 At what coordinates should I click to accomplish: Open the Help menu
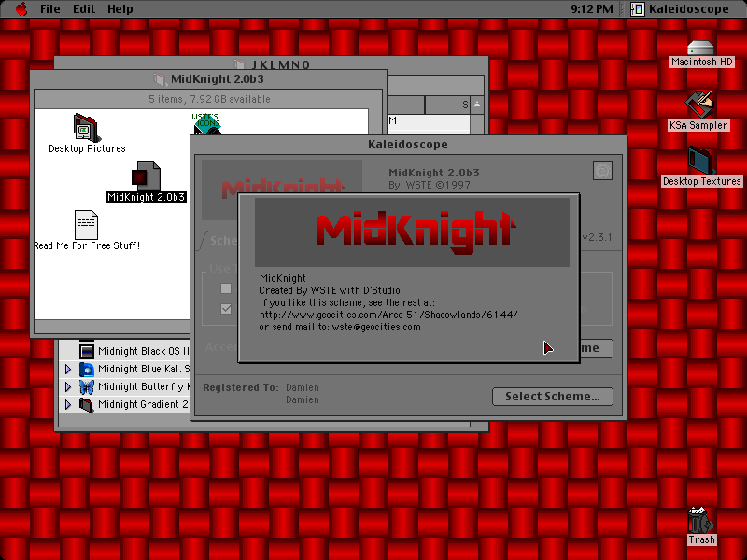tap(120, 9)
